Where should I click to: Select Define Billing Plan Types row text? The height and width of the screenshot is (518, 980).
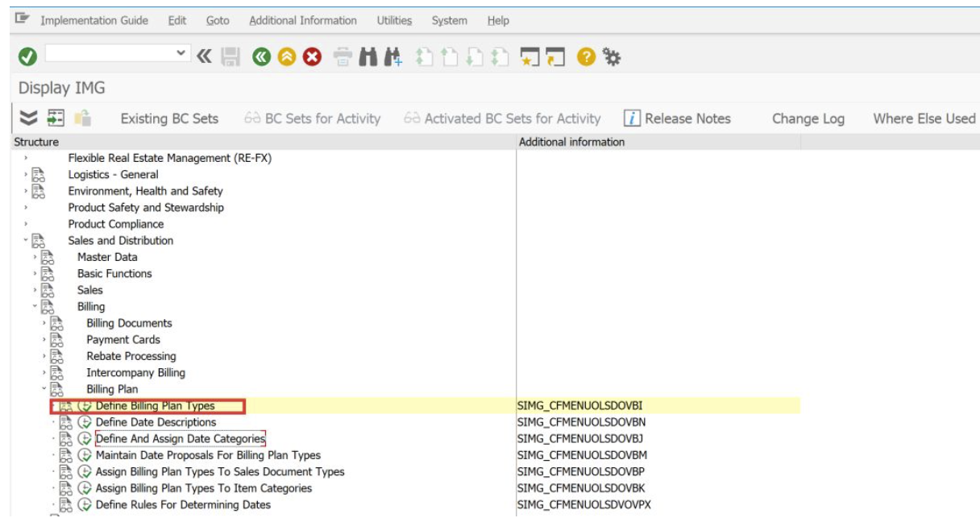[x=156, y=406]
